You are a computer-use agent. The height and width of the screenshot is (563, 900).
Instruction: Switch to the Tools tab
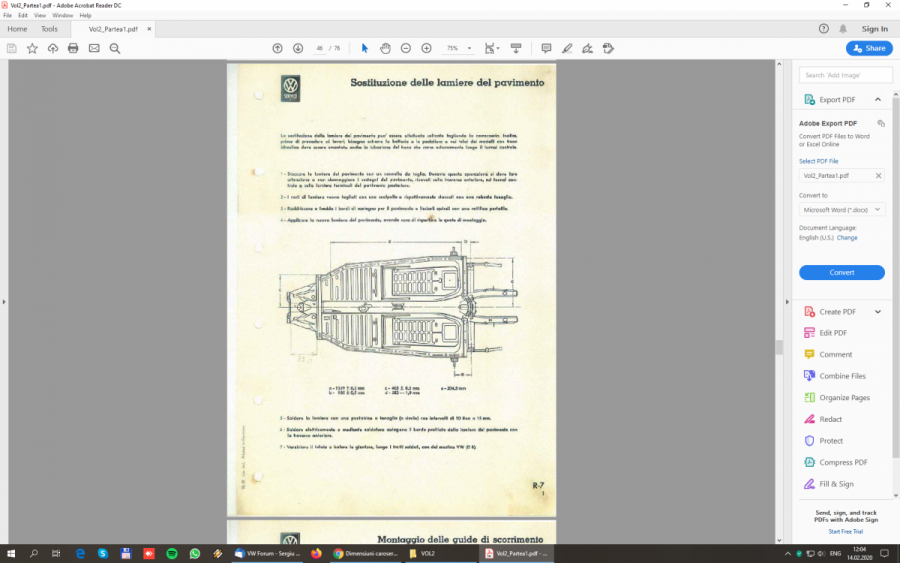[x=49, y=29]
